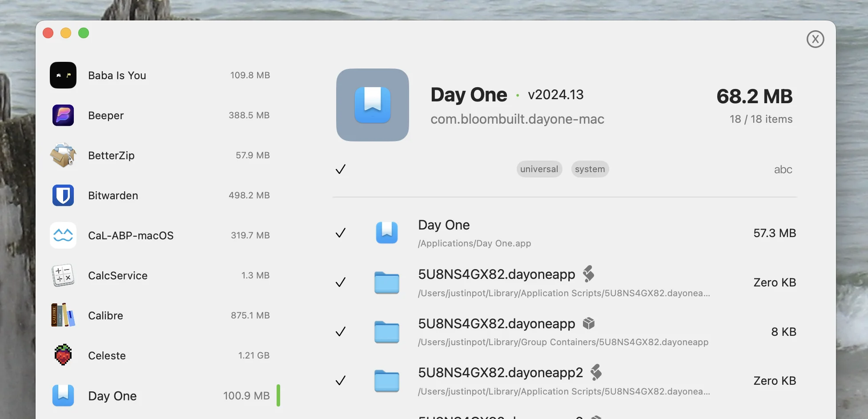Screen dimensions: 868x419
Task: Click the system tag
Action: pos(590,169)
